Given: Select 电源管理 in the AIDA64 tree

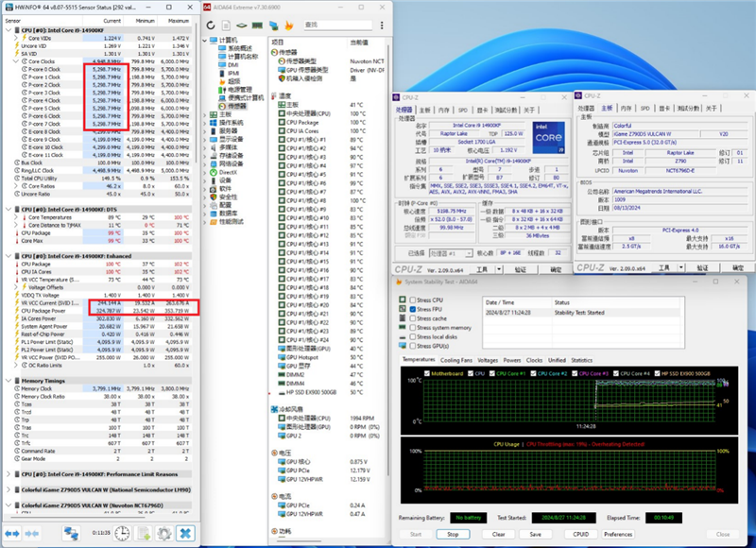Looking at the screenshot, I should (x=235, y=90).
